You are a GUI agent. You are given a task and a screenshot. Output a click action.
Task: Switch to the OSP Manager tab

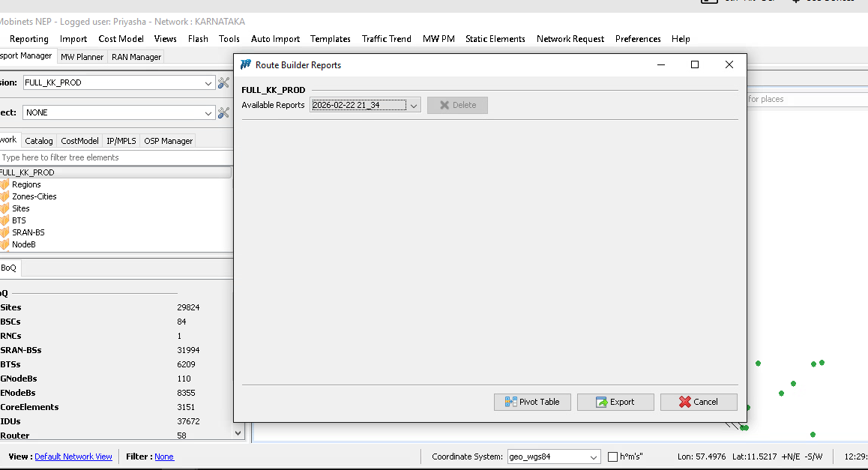pyautogui.click(x=168, y=140)
